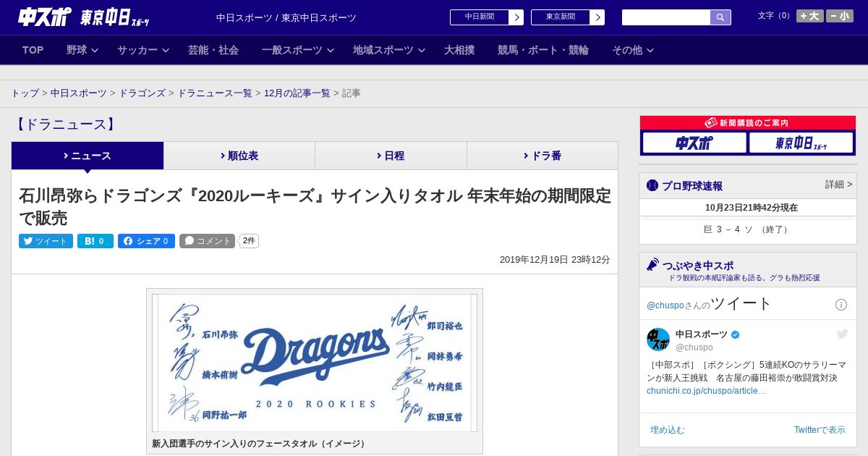Click the verified badge by 中日スポーツ
The height and width of the screenshot is (456, 868).
coord(736,334)
